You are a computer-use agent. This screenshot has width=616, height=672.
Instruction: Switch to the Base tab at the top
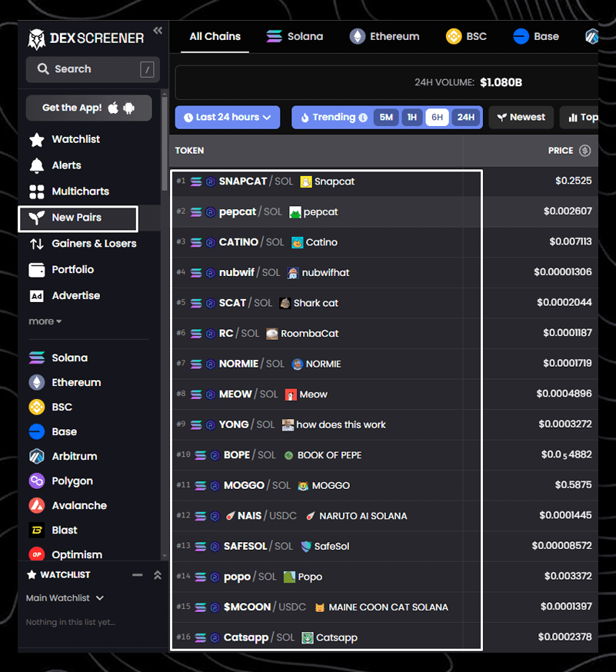tap(536, 36)
